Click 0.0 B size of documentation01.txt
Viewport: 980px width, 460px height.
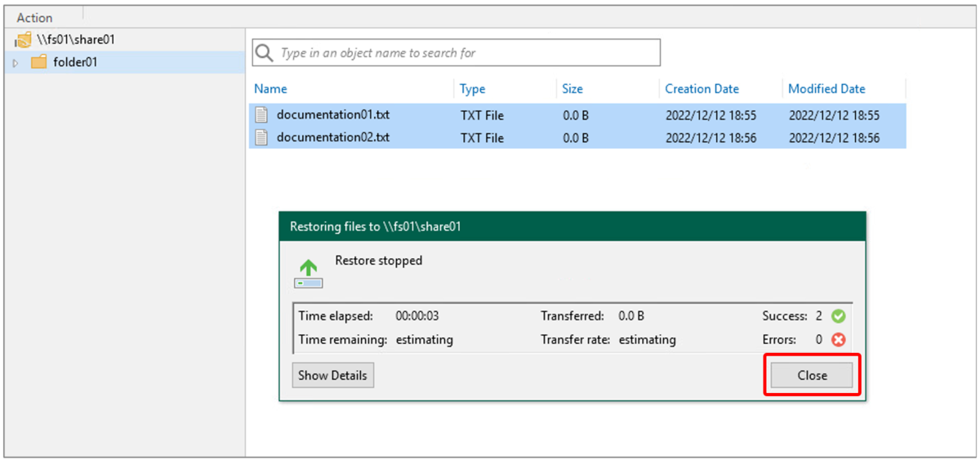[576, 116]
